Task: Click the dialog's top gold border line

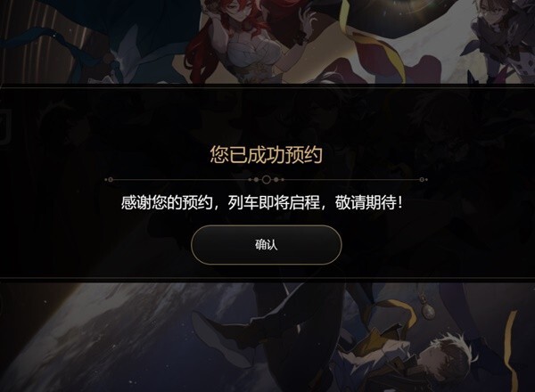Action: (x=267, y=87)
